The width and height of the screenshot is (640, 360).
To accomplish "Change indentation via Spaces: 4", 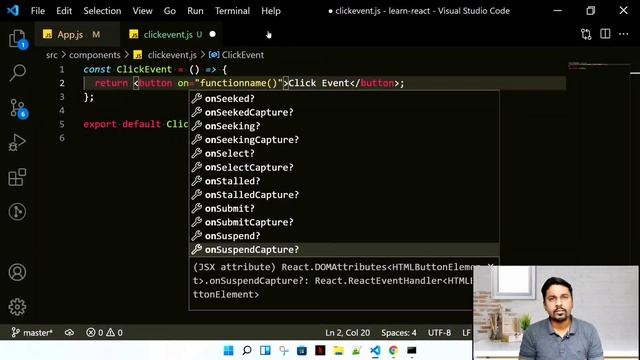I will point(398,333).
